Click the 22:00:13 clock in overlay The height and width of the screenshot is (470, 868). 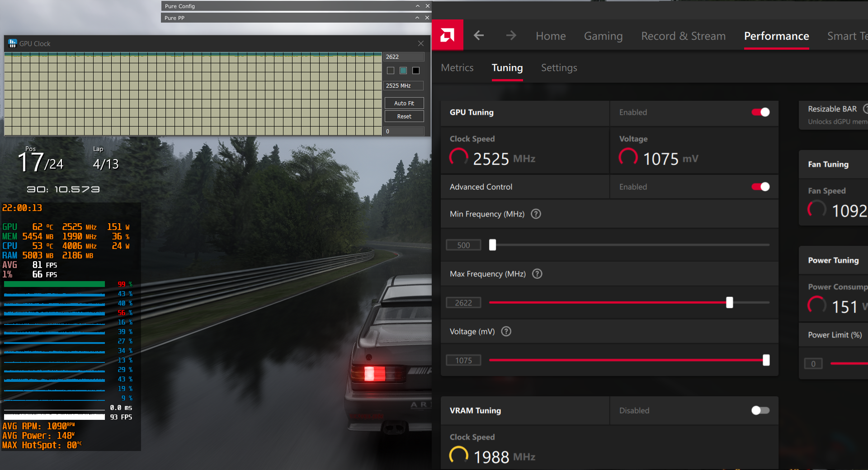(x=22, y=208)
